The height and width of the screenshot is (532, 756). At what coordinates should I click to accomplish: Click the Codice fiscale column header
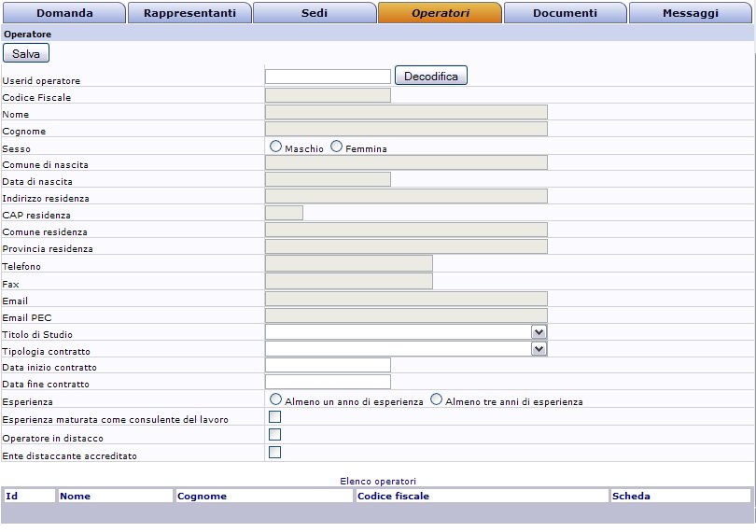[393, 496]
